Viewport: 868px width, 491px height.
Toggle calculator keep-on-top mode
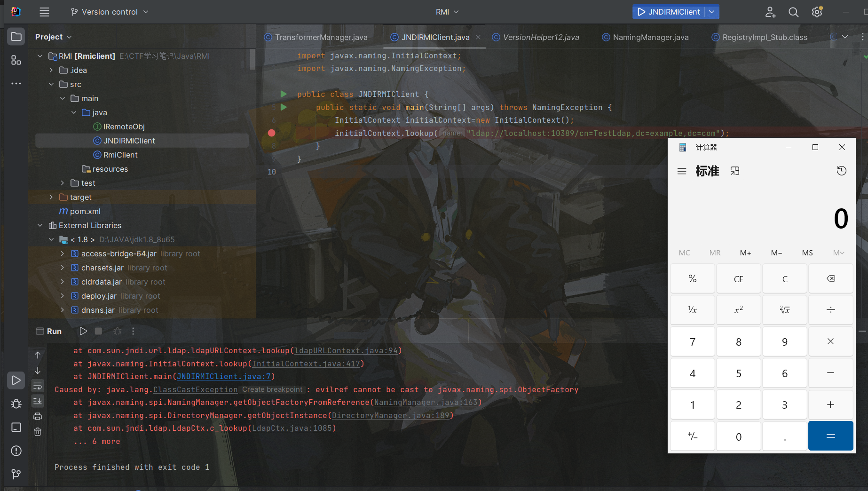pos(735,171)
